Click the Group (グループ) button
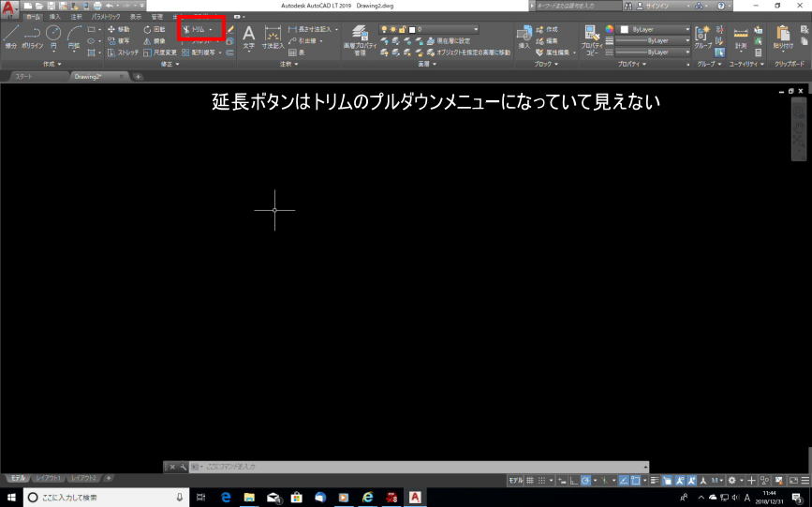This screenshot has width=812, height=507. click(702, 37)
